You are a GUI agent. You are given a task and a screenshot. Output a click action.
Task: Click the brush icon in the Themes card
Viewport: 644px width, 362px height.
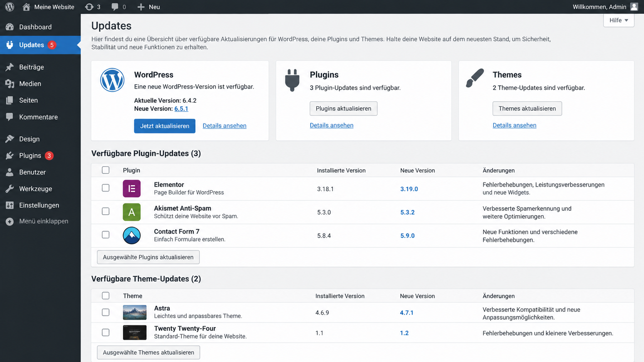click(x=475, y=78)
